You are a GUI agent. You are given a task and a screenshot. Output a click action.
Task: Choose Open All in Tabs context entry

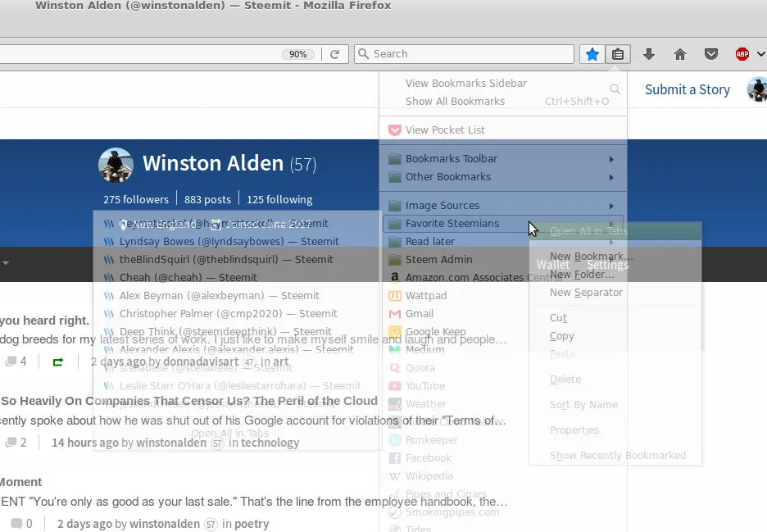point(615,231)
